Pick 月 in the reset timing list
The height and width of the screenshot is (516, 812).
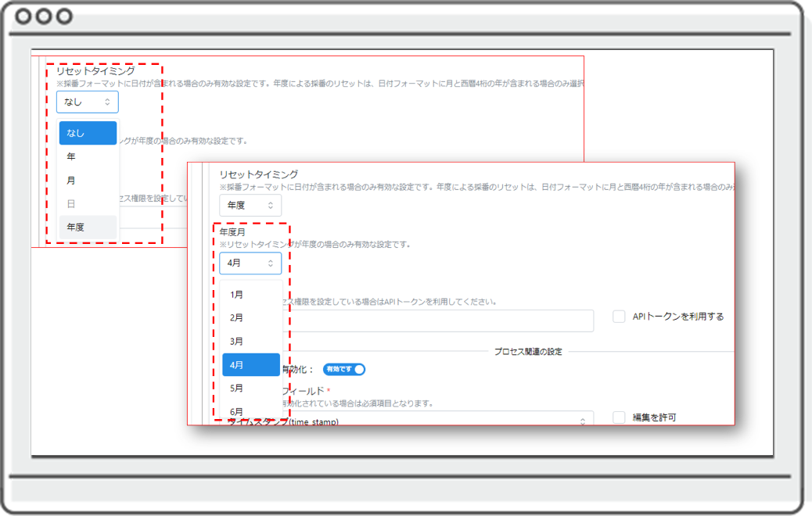tap(88, 181)
